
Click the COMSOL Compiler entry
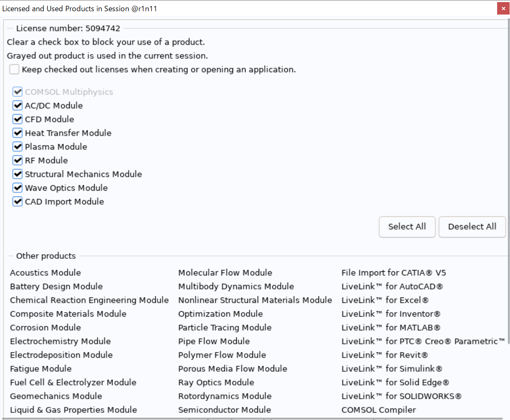coord(378,410)
